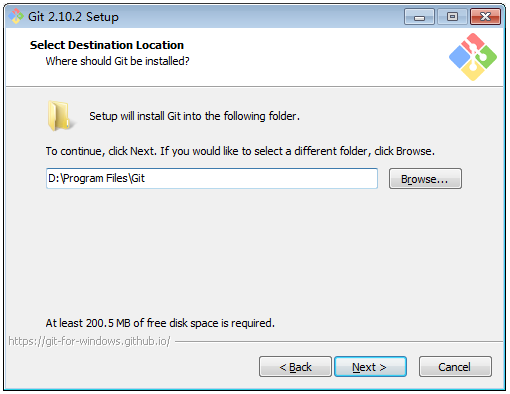Click the yellow folder icon

(60, 115)
